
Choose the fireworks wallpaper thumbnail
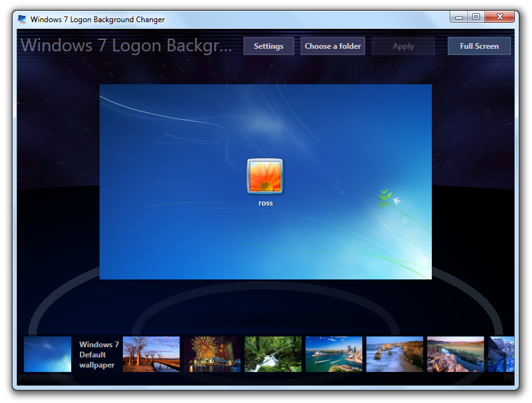[212, 354]
